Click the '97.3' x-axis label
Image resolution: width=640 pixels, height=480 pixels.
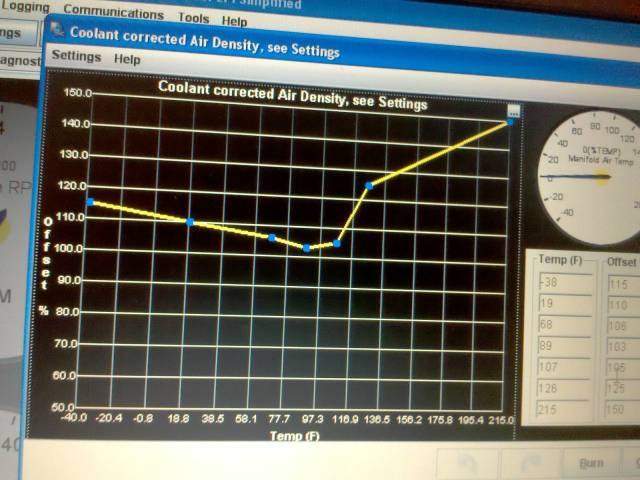tap(312, 419)
